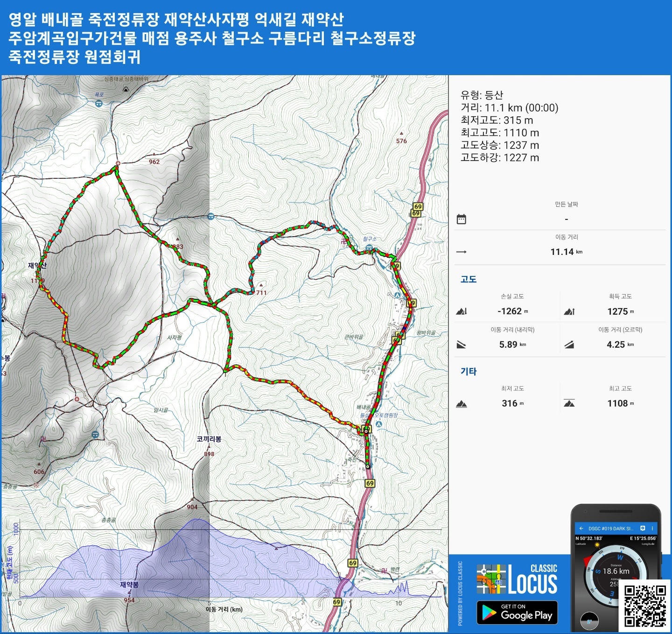Screen dimensions: 672x634
Task: Click the 고도 section heading
Action: click(x=469, y=279)
